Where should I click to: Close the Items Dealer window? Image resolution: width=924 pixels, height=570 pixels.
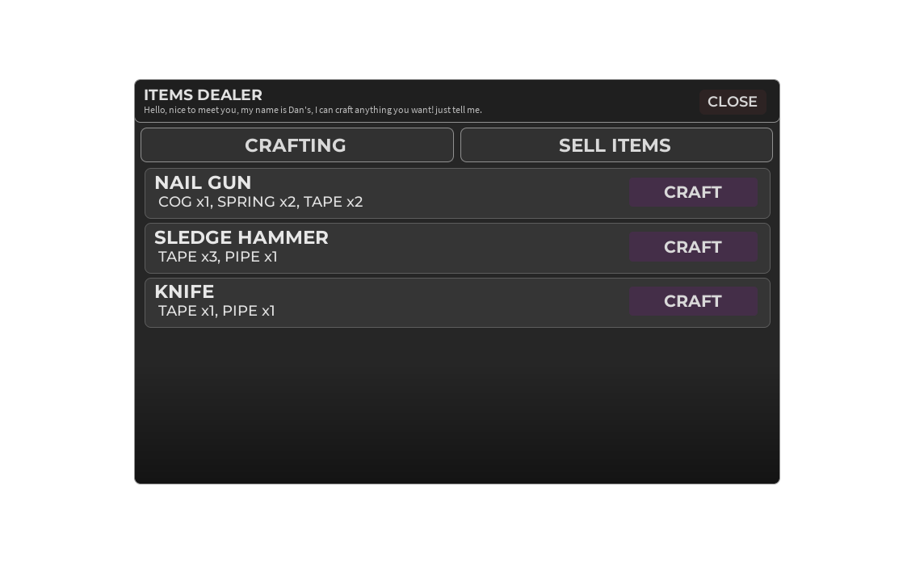(x=733, y=102)
